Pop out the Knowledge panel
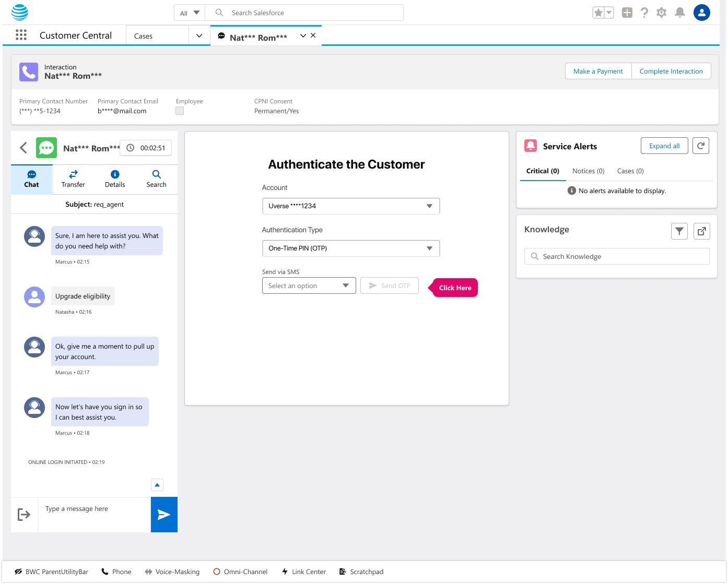This screenshot has width=728, height=584. click(x=702, y=231)
